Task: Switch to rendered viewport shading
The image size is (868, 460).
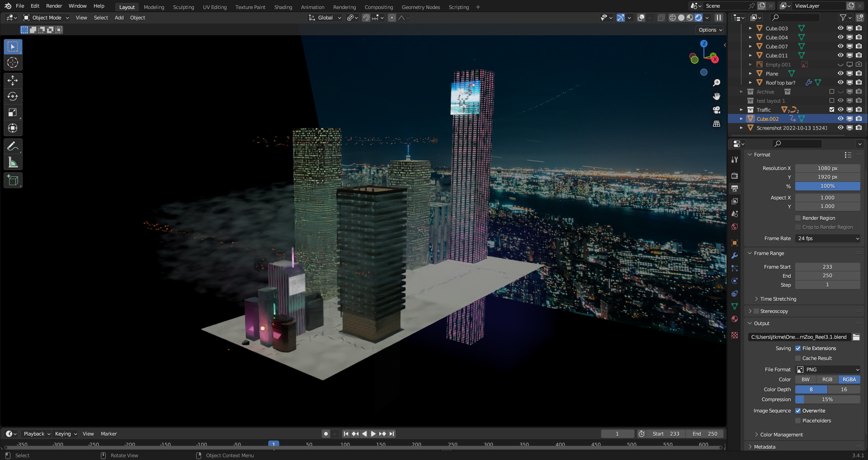Action: click(698, 18)
